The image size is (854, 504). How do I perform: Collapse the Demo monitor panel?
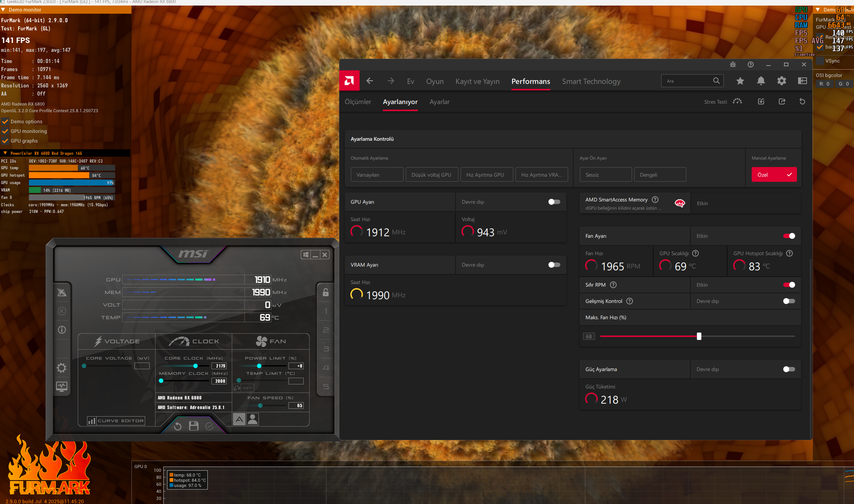3,10
